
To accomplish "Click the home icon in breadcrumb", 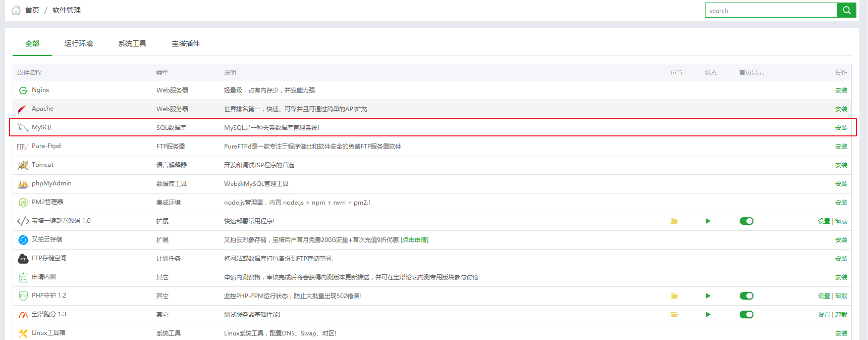I will (16, 10).
